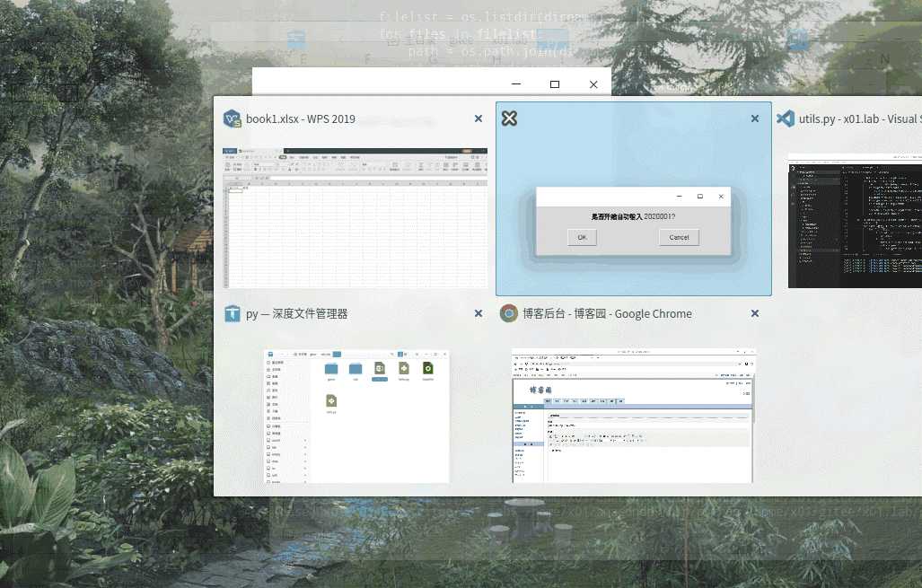Image resolution: width=922 pixels, height=588 pixels.
Task: Close the 博客后台 - 博客园 Chrome window card
Action: coord(755,313)
